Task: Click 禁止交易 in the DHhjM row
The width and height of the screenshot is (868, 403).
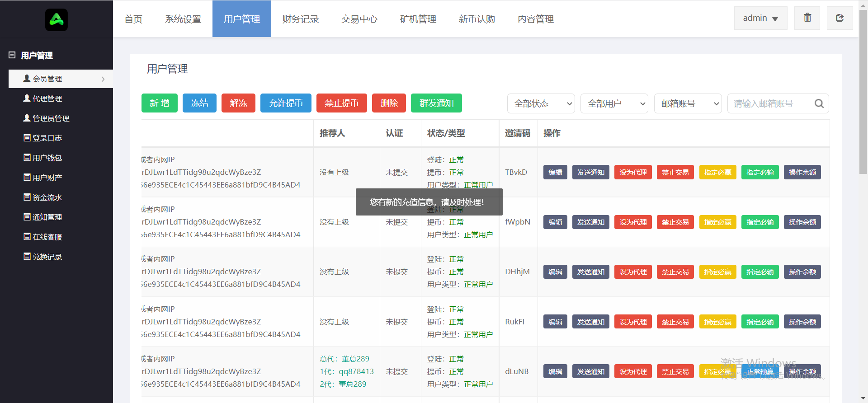Action: (675, 272)
